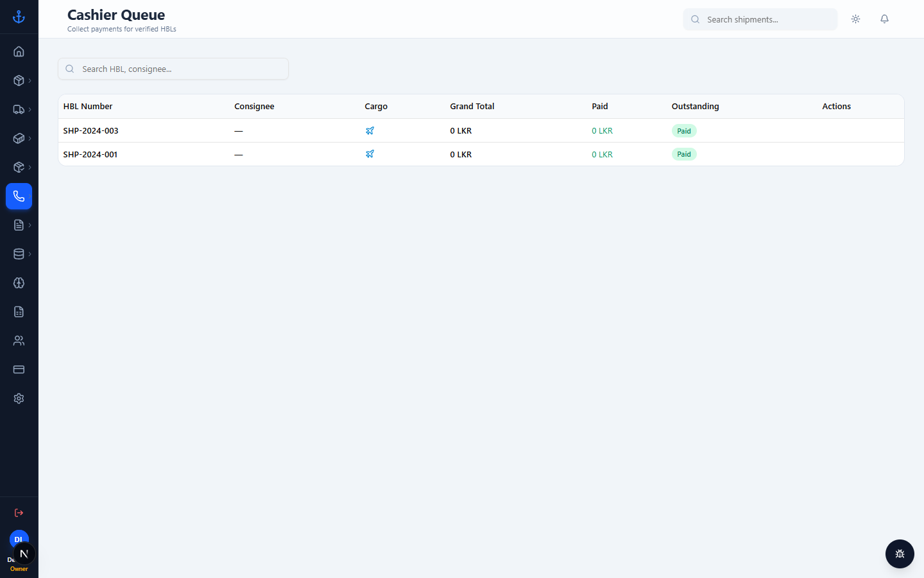Expand chevron beside database sidebar icon
924x578 pixels.
[x=30, y=254]
